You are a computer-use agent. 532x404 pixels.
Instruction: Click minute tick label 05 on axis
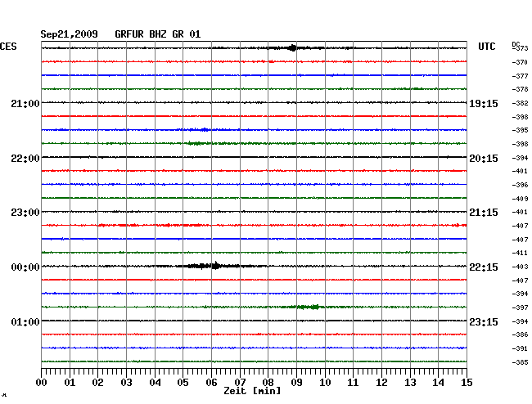(183, 383)
